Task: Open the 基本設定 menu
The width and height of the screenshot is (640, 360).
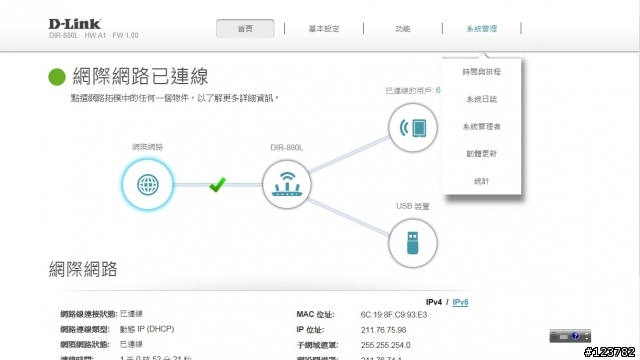Action: coord(324,29)
